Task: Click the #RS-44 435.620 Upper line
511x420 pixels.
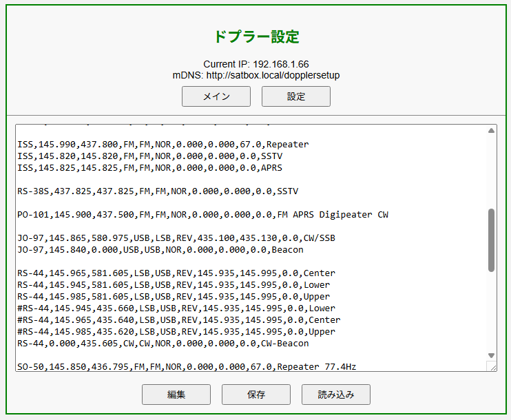Action: [x=176, y=332]
